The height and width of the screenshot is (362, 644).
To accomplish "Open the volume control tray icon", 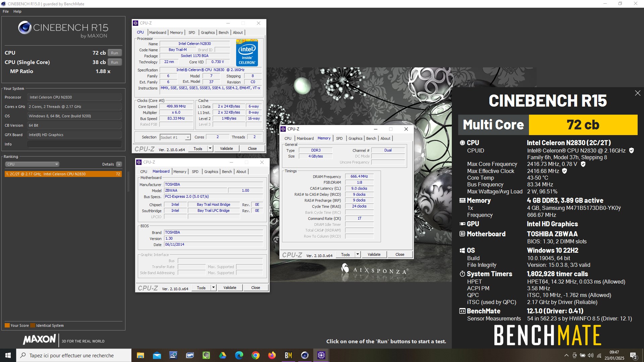I will tap(591, 355).
